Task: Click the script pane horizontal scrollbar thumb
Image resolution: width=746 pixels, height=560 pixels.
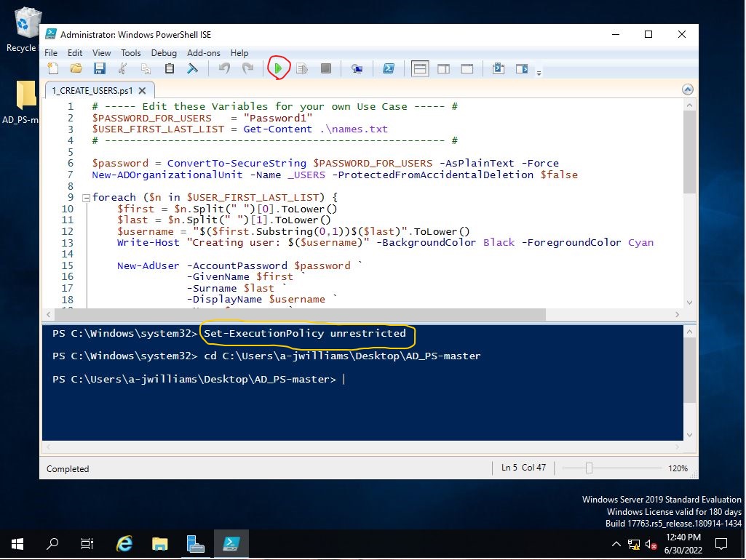Action: (300, 314)
